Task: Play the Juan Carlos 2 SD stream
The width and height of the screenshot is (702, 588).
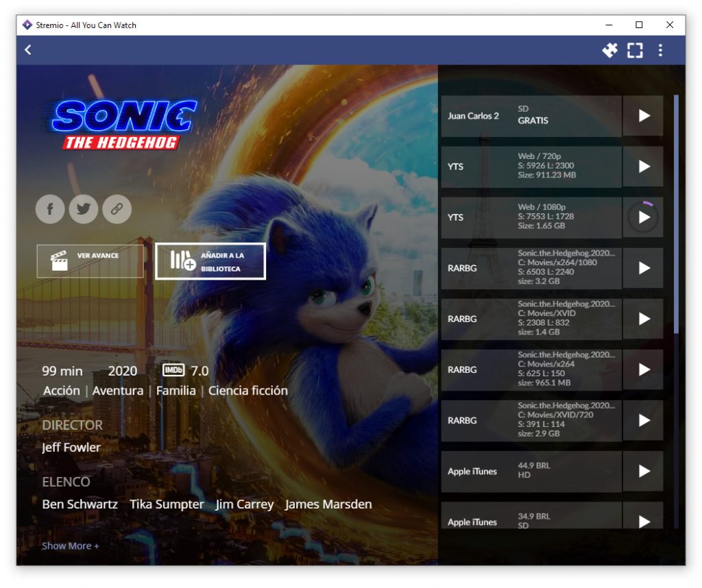Action: click(x=643, y=116)
